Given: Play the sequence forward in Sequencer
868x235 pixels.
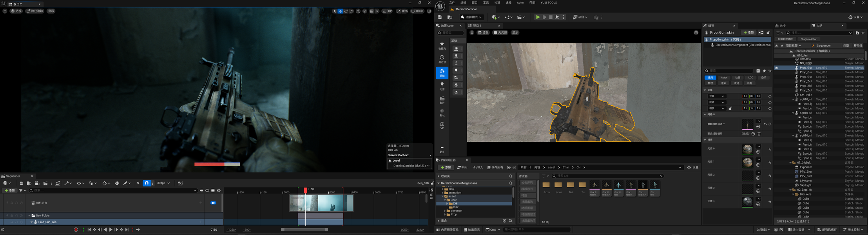Looking at the screenshot, I should (111, 230).
